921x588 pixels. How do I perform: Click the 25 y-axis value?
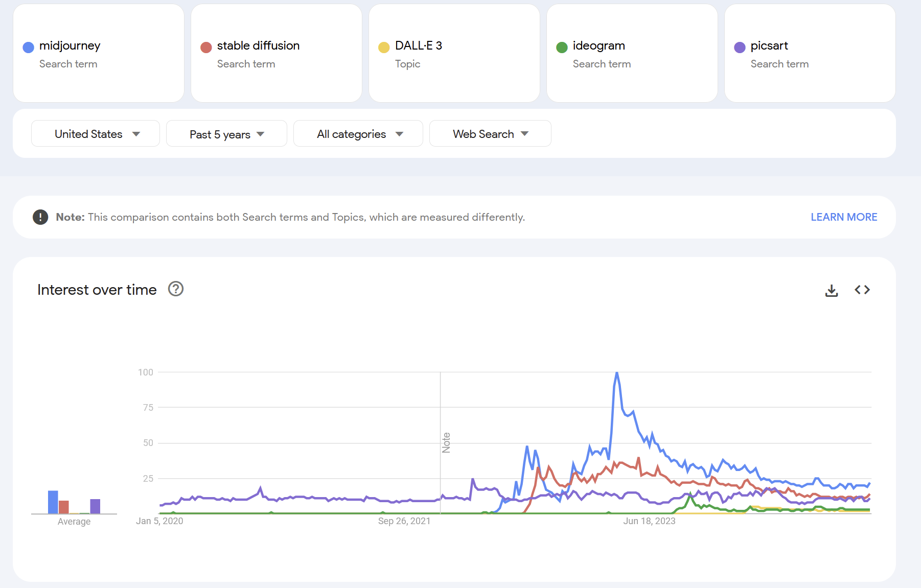[148, 479]
